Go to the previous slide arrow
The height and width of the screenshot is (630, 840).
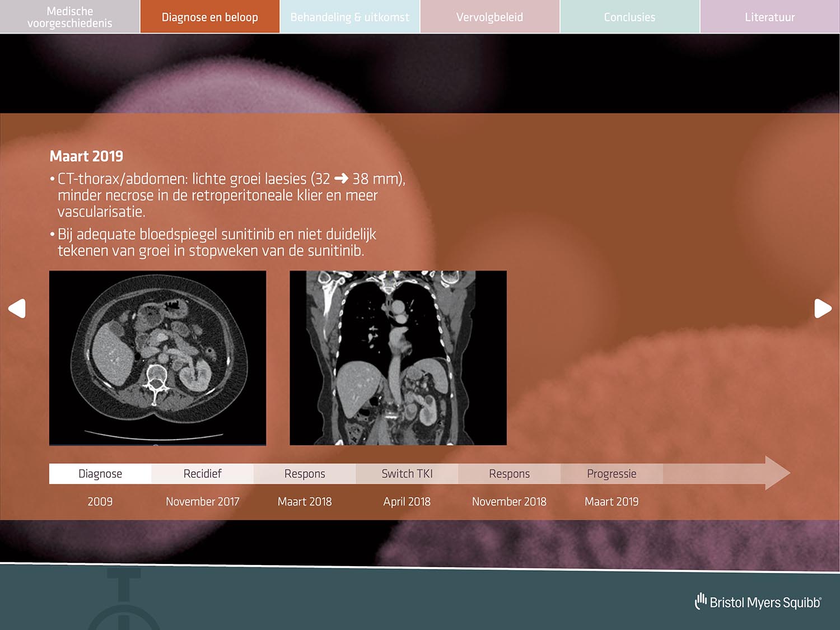(17, 309)
